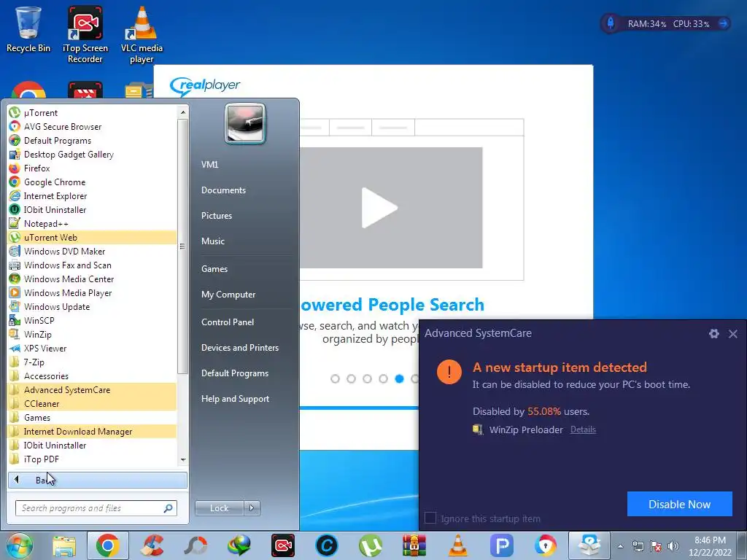Tick Ignore this startup item checkbox

tap(430, 518)
